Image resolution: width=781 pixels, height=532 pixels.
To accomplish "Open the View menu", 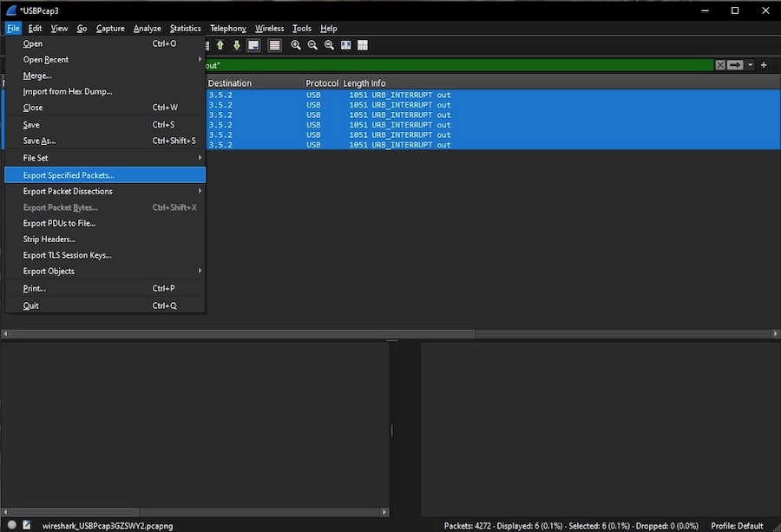I will (59, 29).
